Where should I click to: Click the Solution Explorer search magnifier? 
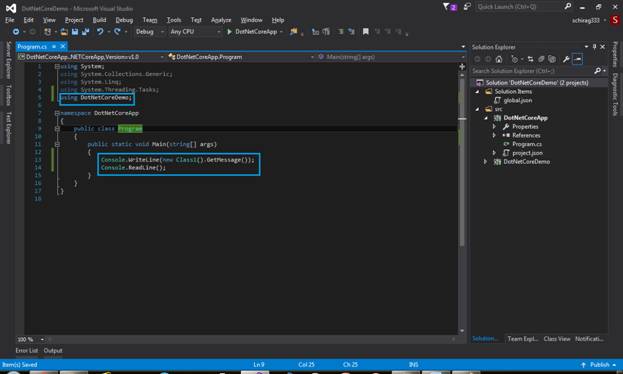tap(597, 71)
